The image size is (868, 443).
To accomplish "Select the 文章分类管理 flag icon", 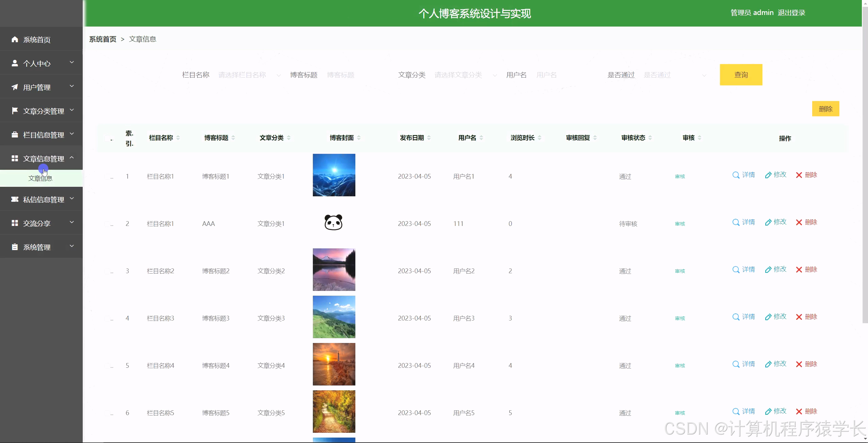I will [x=15, y=111].
